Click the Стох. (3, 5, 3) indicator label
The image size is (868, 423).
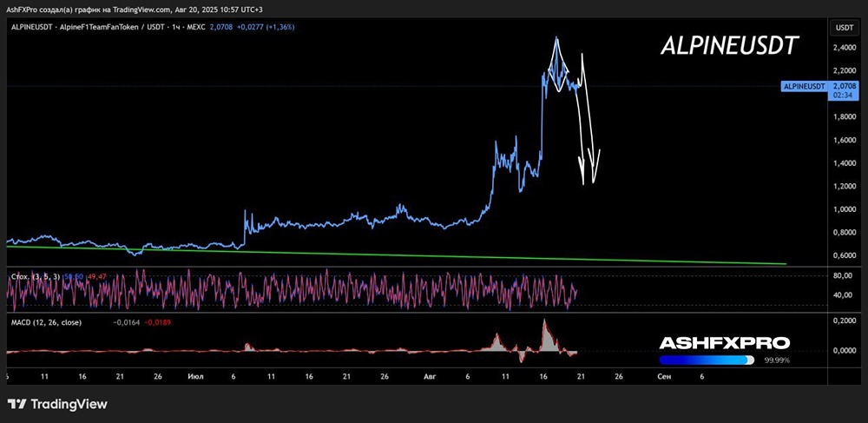coord(37,275)
